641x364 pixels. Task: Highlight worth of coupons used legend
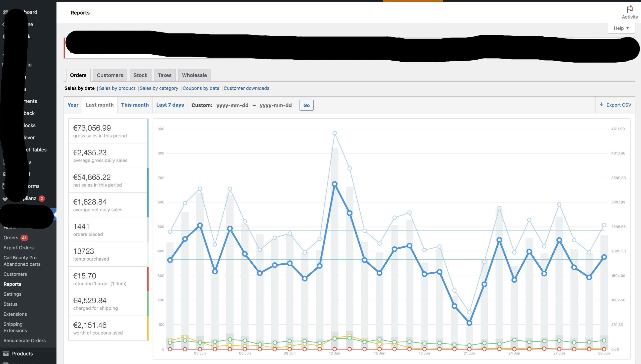pyautogui.click(x=108, y=328)
